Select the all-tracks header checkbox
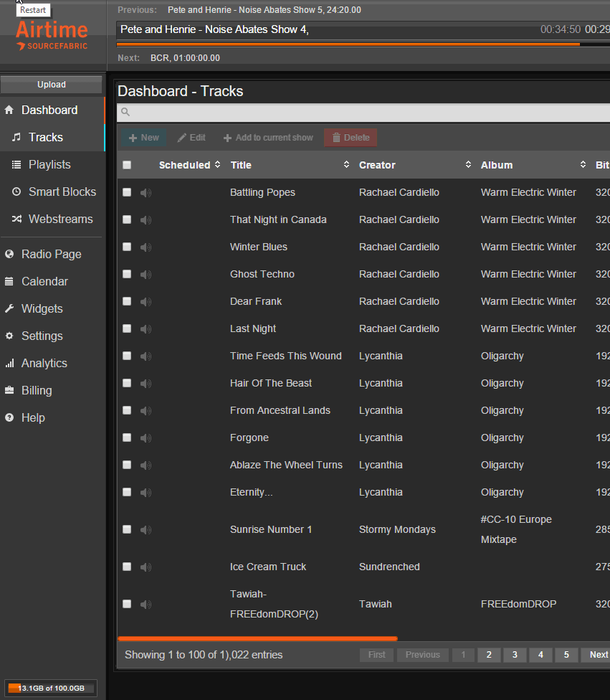Viewport: 610px width, 700px height. pos(127,165)
